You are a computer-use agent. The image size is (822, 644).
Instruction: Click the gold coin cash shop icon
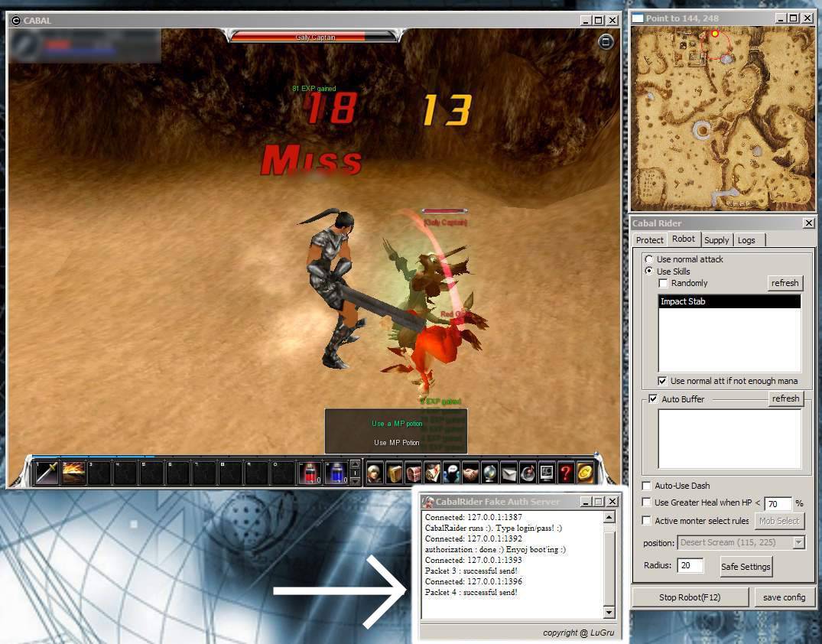(x=585, y=473)
